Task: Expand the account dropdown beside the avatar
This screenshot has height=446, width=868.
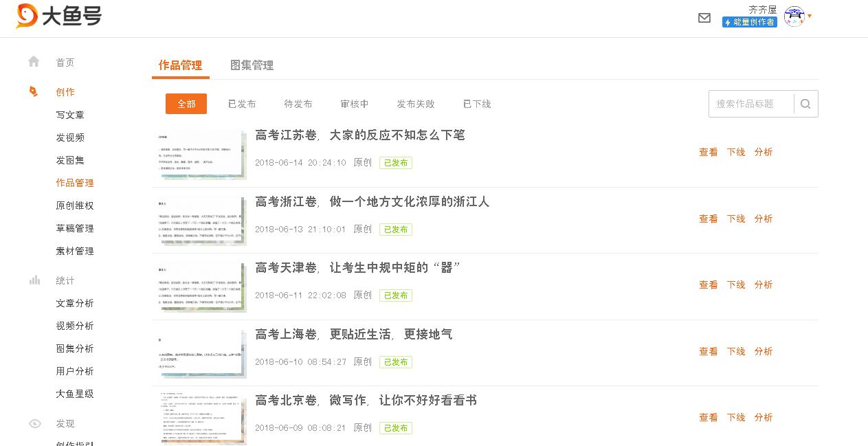Action: [x=809, y=16]
